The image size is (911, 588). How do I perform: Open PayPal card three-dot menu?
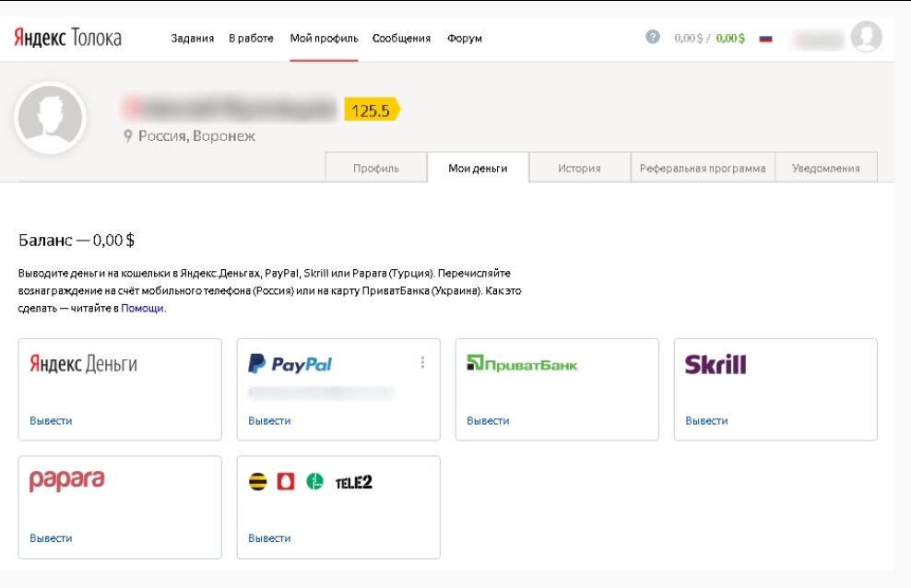(422, 362)
